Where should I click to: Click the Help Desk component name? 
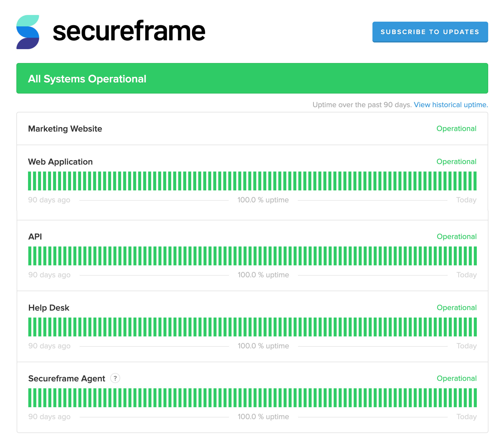[49, 308]
